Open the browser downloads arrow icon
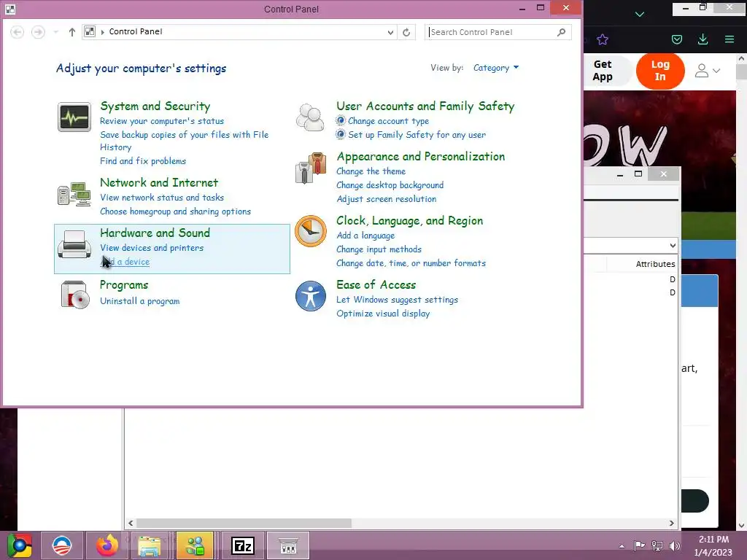The width and height of the screenshot is (747, 560). click(x=703, y=39)
